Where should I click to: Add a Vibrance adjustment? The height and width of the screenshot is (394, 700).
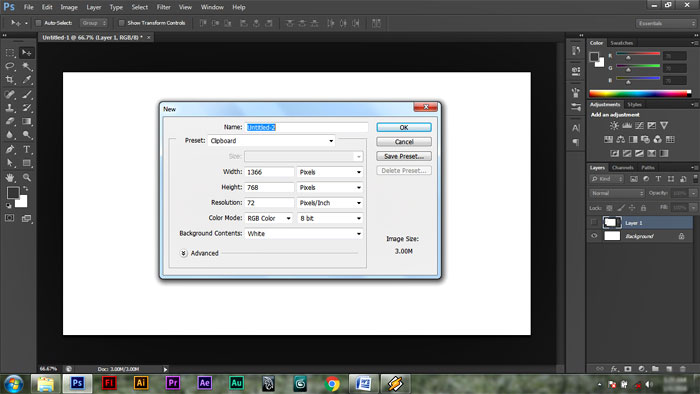click(664, 126)
